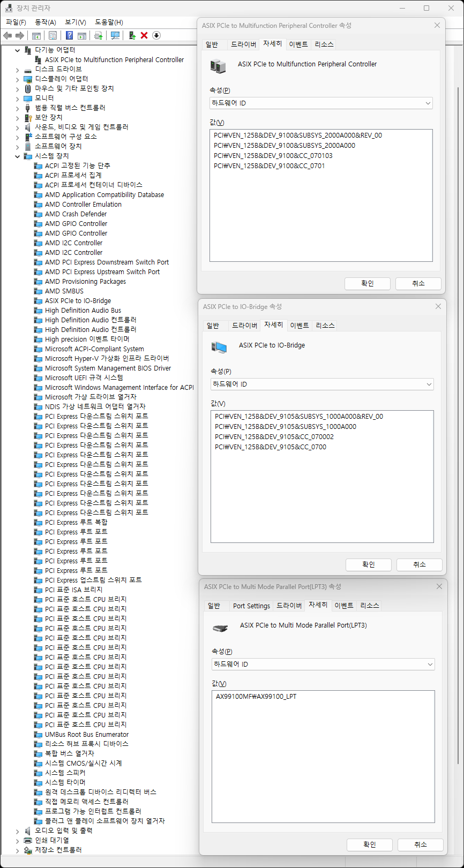Click device icon beside ASIX PCIe to IO-Bridge row
The image size is (464, 868).
tap(38, 301)
